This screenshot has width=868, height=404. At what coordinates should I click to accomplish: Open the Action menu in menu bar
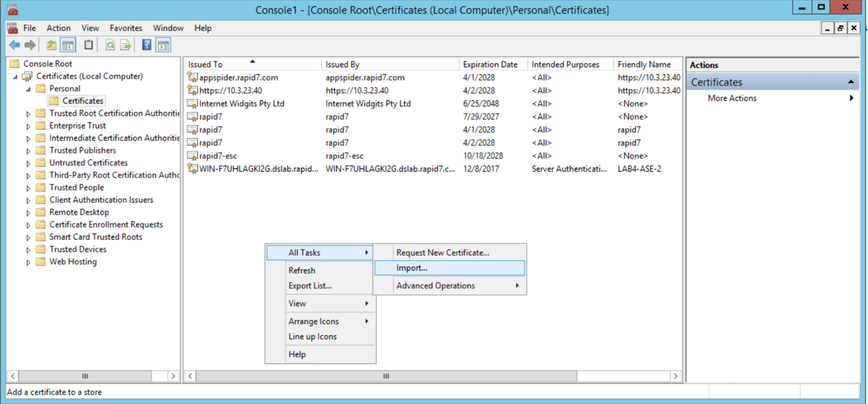click(x=58, y=28)
